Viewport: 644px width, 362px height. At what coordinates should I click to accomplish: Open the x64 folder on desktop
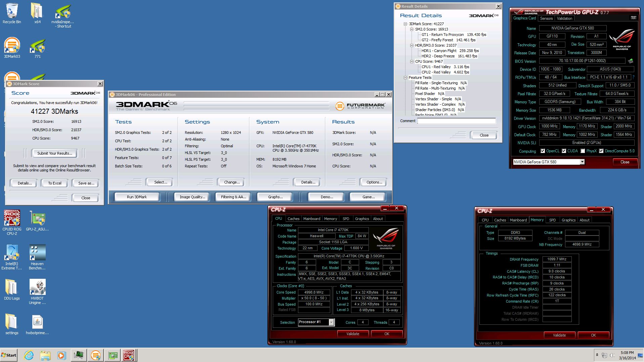pyautogui.click(x=37, y=13)
